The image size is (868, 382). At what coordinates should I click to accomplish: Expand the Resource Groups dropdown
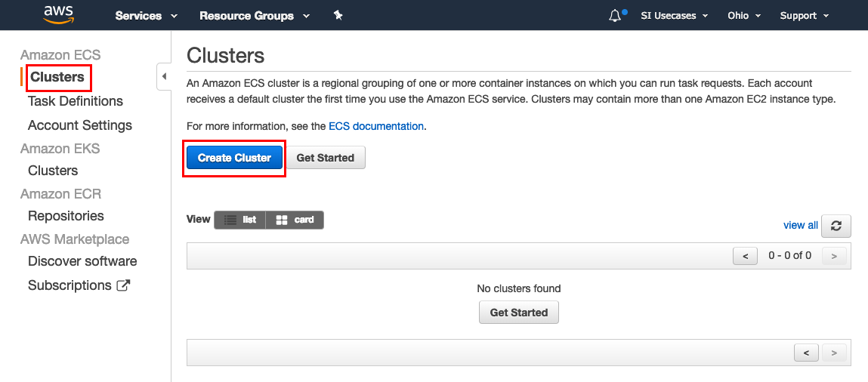tap(255, 16)
